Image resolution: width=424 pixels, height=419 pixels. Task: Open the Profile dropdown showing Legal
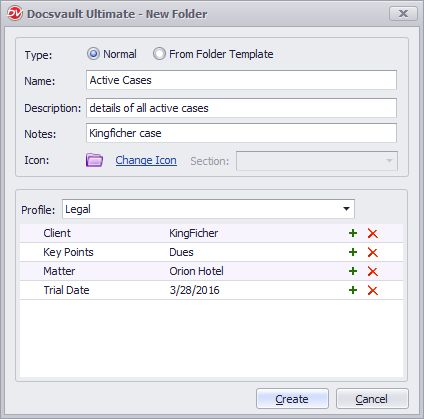(x=208, y=209)
